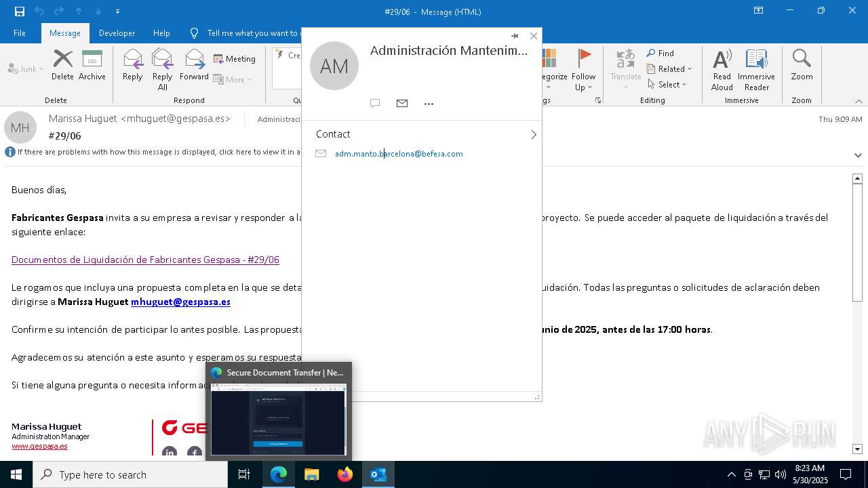Click the Outlook taskbar icon
The width and height of the screenshot is (868, 488).
pyautogui.click(x=378, y=474)
